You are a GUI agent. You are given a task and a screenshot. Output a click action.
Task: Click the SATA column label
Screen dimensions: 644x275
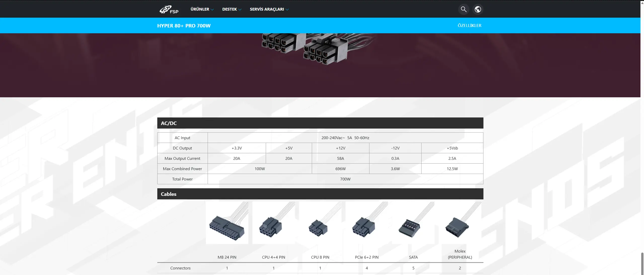click(x=413, y=257)
